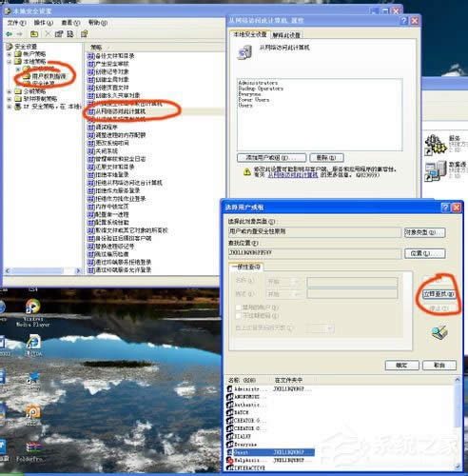The width and height of the screenshot is (468, 476).
Task: Switch to the 解释此设置 tab
Action: 286,35
